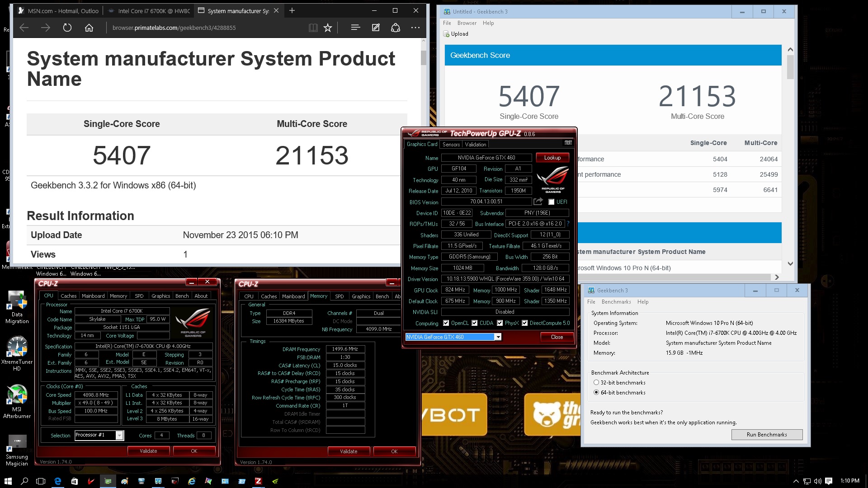Viewport: 868px width, 488px height.
Task: Open Benchmarks menu in Geekbench 3 window
Action: click(x=616, y=302)
